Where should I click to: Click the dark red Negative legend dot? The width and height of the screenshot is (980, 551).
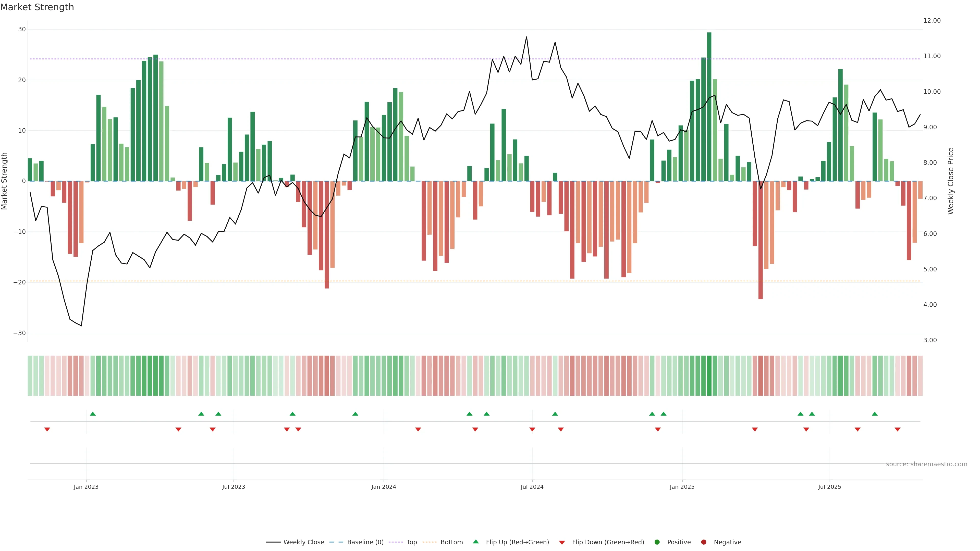point(703,542)
